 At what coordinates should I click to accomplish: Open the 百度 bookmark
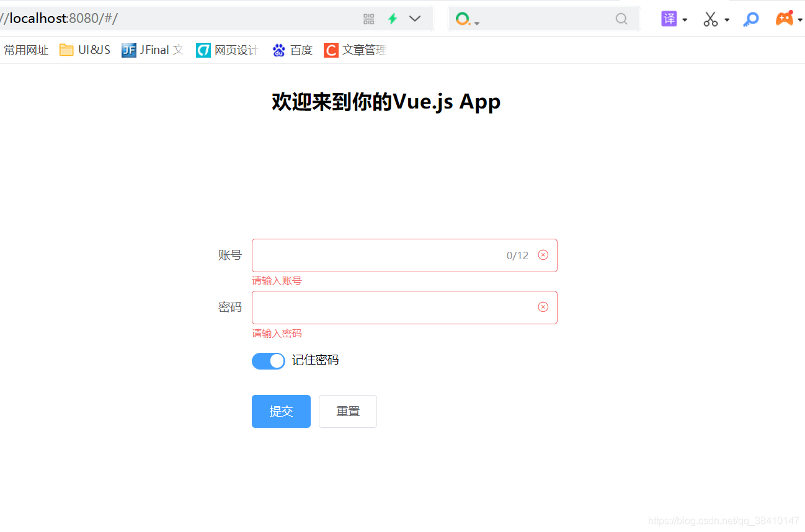(292, 50)
